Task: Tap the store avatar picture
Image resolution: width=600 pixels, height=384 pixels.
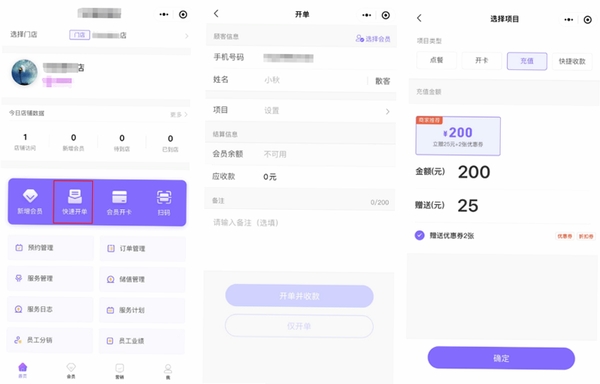Action: pos(24,72)
